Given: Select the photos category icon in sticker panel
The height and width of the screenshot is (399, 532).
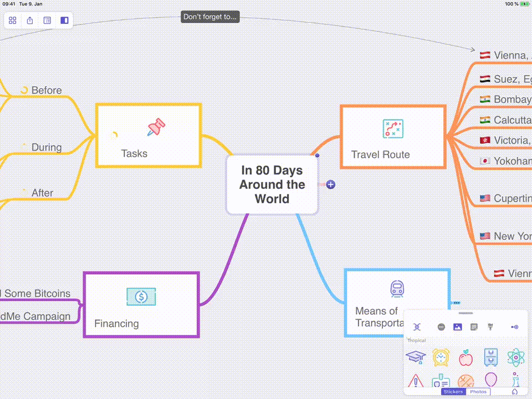Looking at the screenshot, I should pos(458,326).
